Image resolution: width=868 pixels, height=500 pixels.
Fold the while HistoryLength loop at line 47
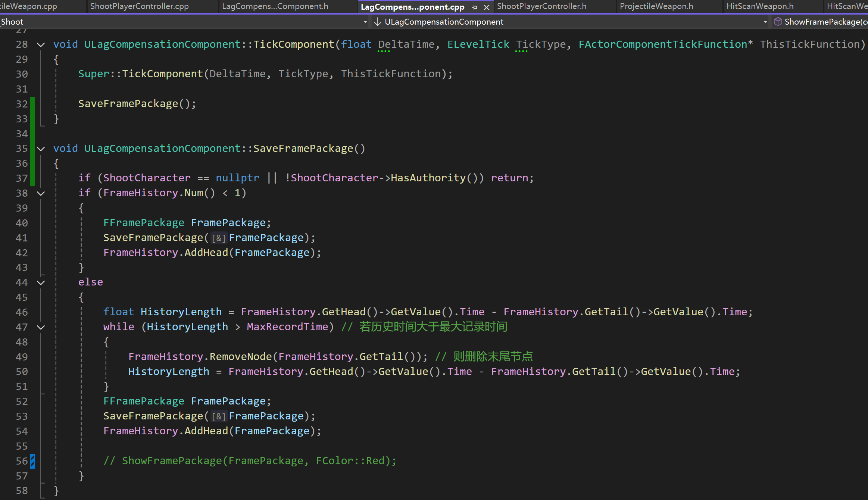pos(41,327)
